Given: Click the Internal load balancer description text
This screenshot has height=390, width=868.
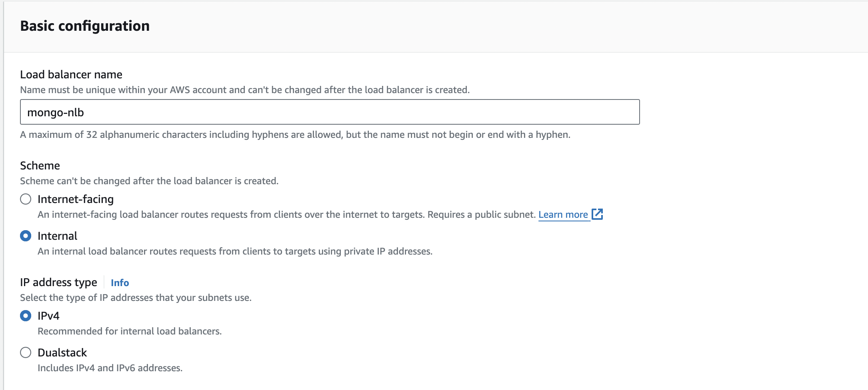Looking at the screenshot, I should coord(235,251).
